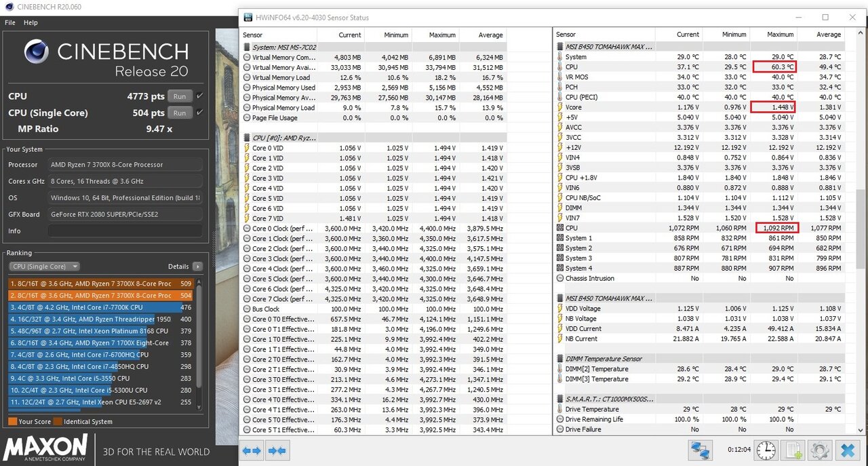Click the icon beside VDD Current
Image resolution: width=868 pixels, height=466 pixels.
pos(560,328)
